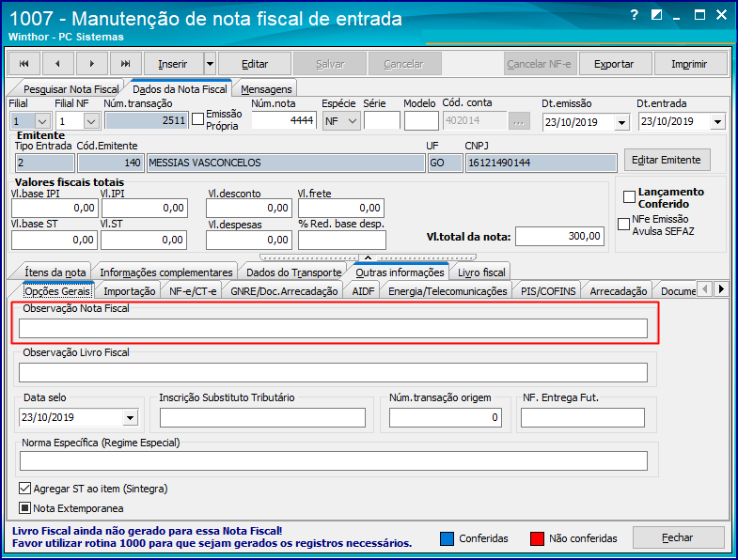Viewport: 738px width, 560px height.
Task: Expand Inserir button dropdown arrow
Action: tap(210, 64)
